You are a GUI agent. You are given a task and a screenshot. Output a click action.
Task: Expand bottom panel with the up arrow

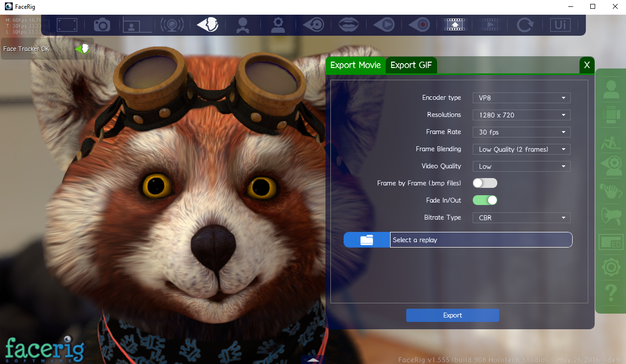tap(313, 360)
